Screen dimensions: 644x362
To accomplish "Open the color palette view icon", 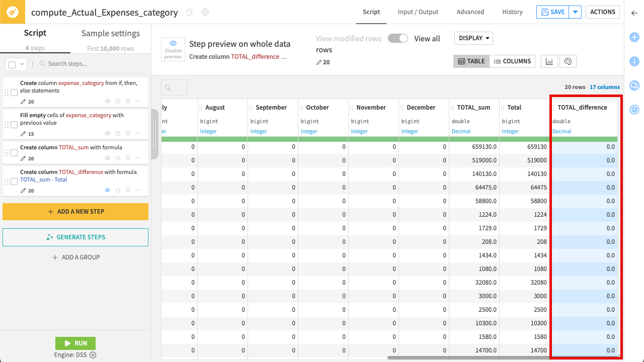I will pos(568,61).
